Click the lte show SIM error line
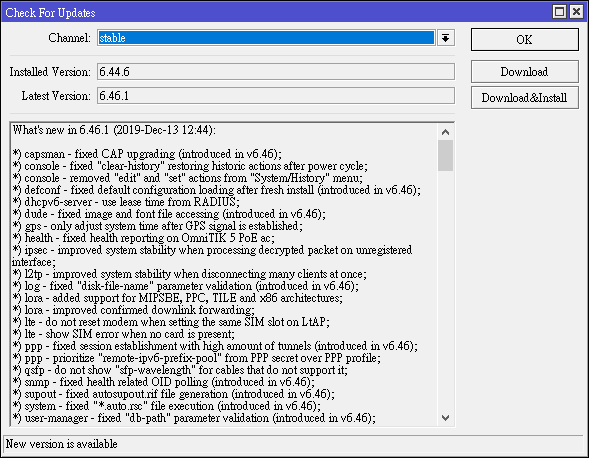 pyautogui.click(x=124, y=334)
